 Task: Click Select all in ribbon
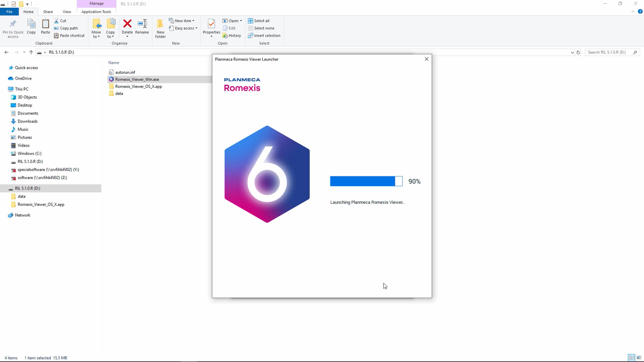point(259,21)
